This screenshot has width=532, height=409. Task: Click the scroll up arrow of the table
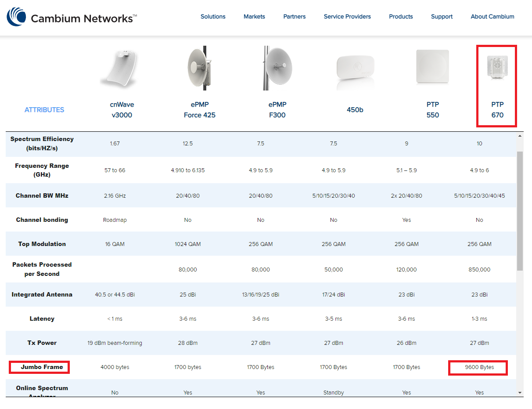(520, 136)
